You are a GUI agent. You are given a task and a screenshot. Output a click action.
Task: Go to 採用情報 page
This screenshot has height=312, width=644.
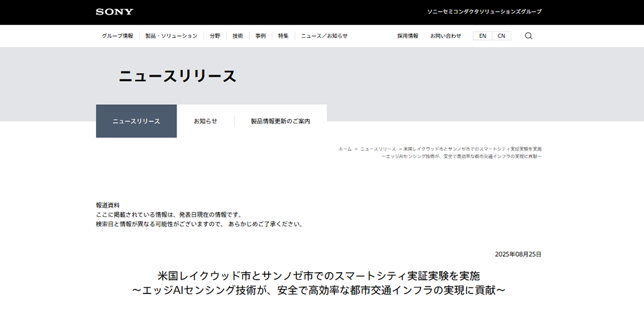point(408,36)
